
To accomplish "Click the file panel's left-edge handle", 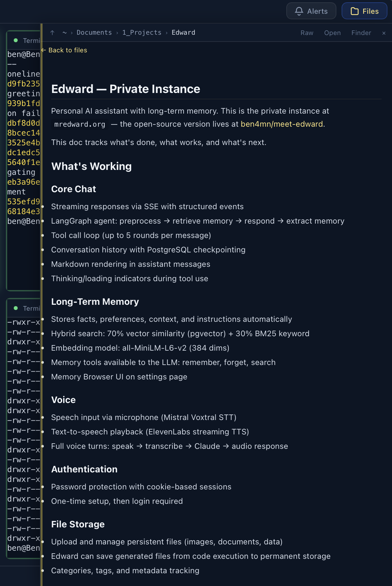I will tap(42, 304).
